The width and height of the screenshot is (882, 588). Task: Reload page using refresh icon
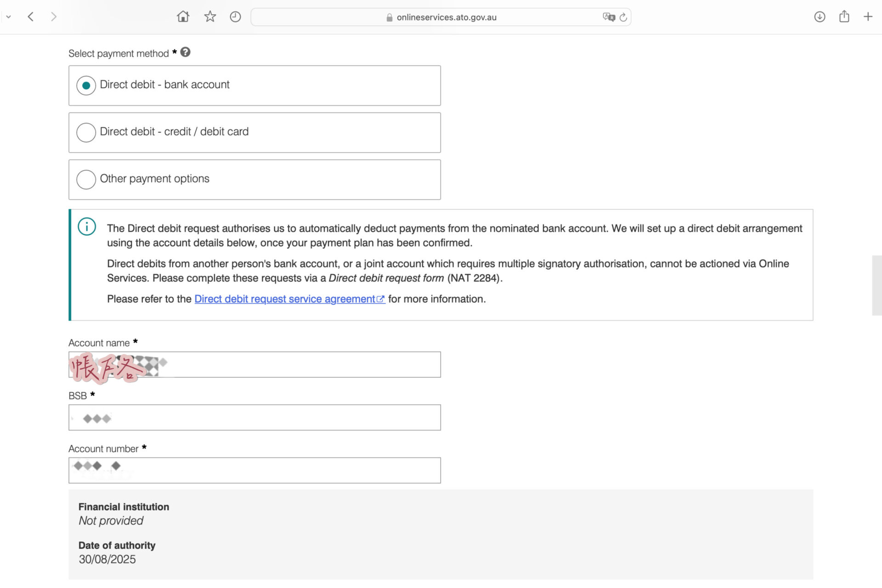(623, 17)
